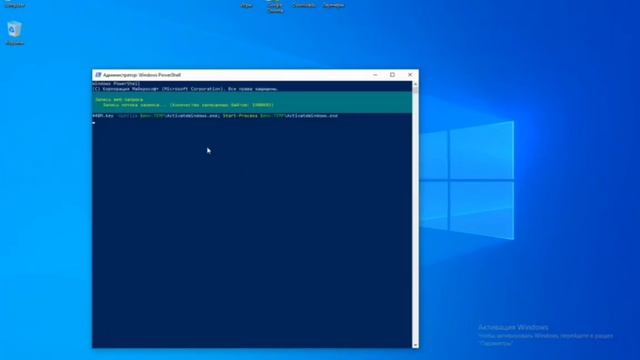Image resolution: width=640 pixels, height=360 pixels.
Task: Close the Administrator PowerShell window
Action: click(x=410, y=75)
